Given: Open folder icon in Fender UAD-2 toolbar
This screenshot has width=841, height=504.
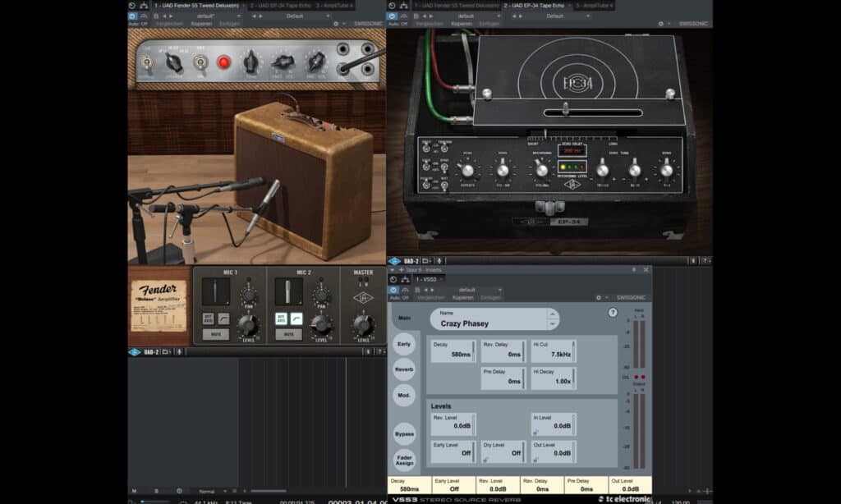Looking at the screenshot, I should tap(166, 351).
